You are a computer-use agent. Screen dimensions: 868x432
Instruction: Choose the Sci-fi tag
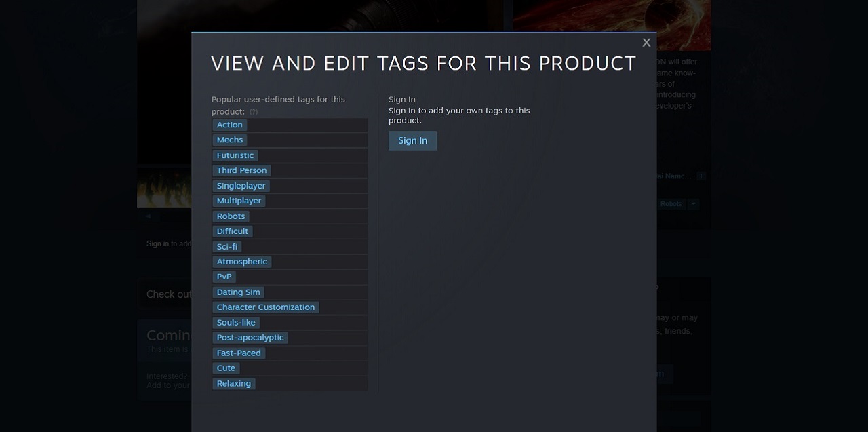pyautogui.click(x=227, y=247)
